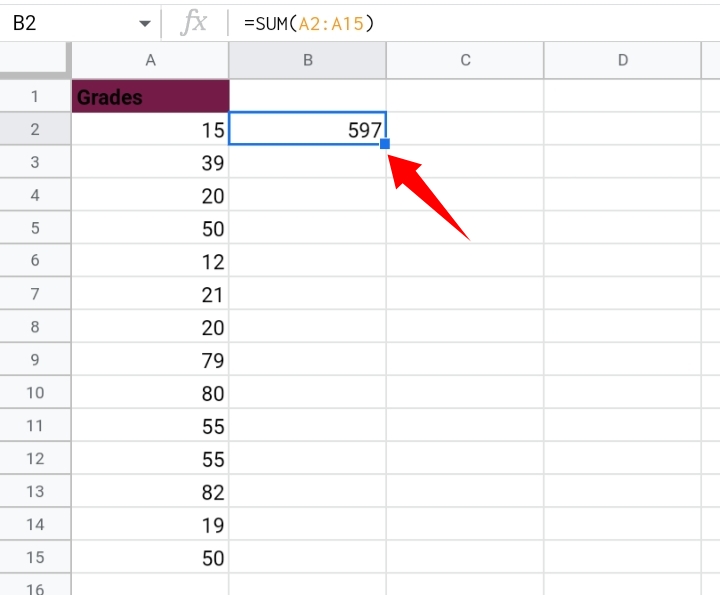Screen dimensions: 720x595
Task: Select cell containing 79
Action: (x=150, y=359)
